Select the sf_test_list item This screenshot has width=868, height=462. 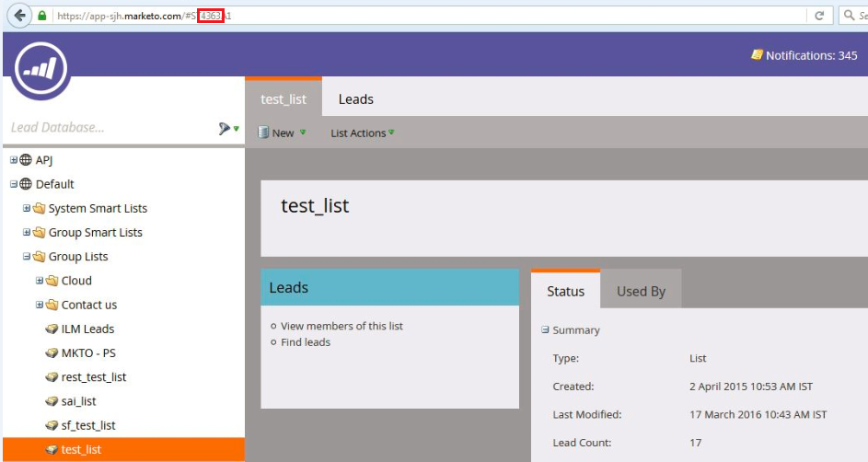click(88, 425)
